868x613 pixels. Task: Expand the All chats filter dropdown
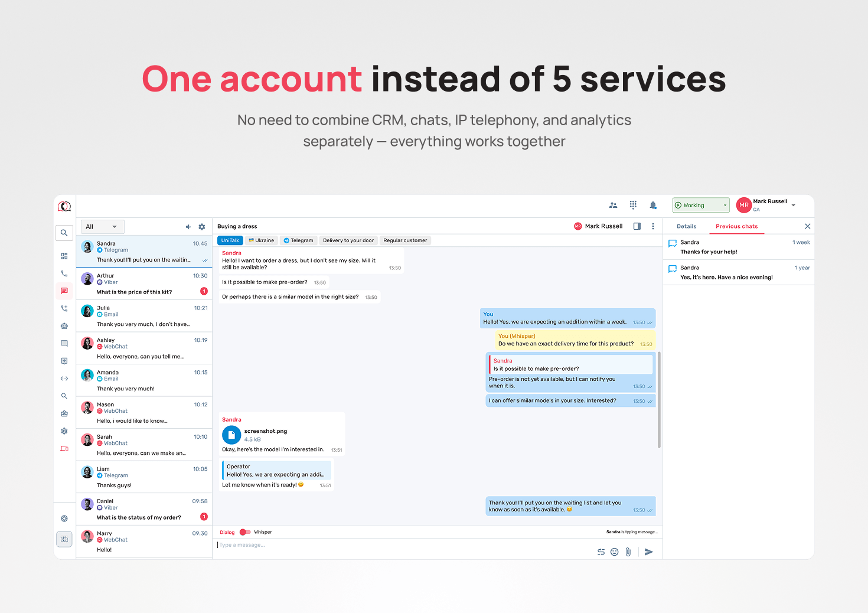coord(103,227)
